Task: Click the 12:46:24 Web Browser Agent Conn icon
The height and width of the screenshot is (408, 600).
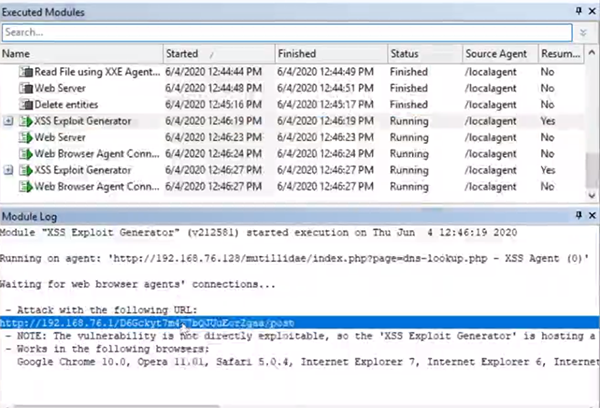Action: pyautogui.click(x=26, y=154)
